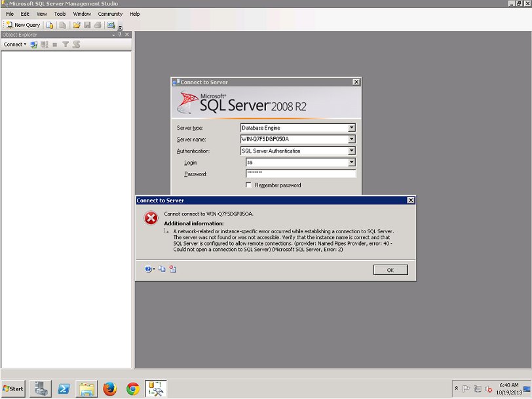Click the Refresh/Sync icon in Object Explorer

(x=77, y=45)
